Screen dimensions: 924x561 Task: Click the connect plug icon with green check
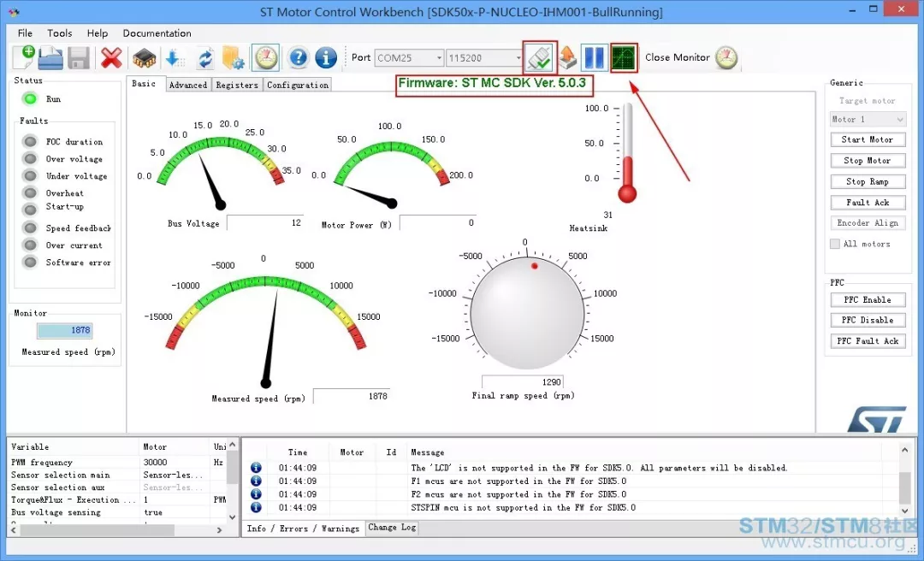coord(540,58)
